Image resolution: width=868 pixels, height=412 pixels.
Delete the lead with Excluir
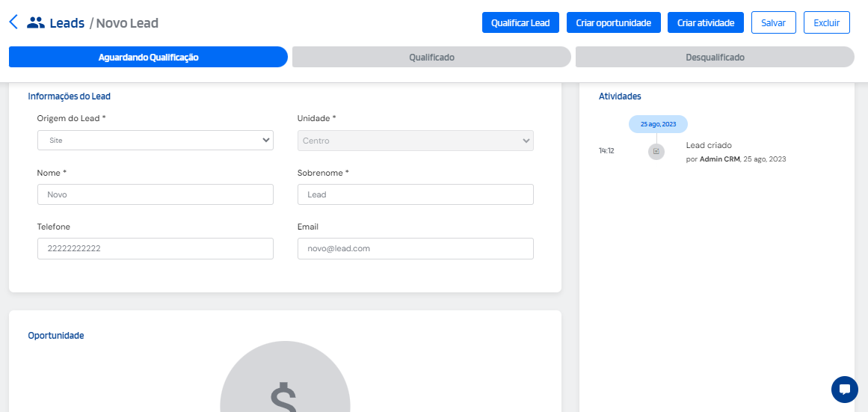point(826,22)
